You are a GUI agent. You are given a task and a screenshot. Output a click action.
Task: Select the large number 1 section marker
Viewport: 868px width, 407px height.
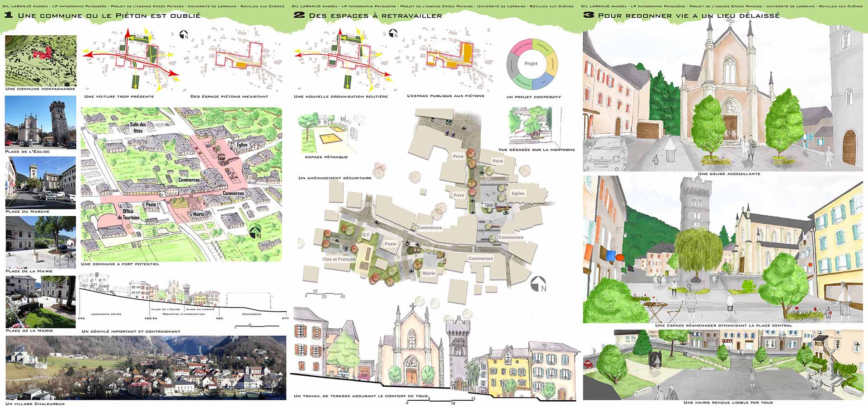click(9, 15)
